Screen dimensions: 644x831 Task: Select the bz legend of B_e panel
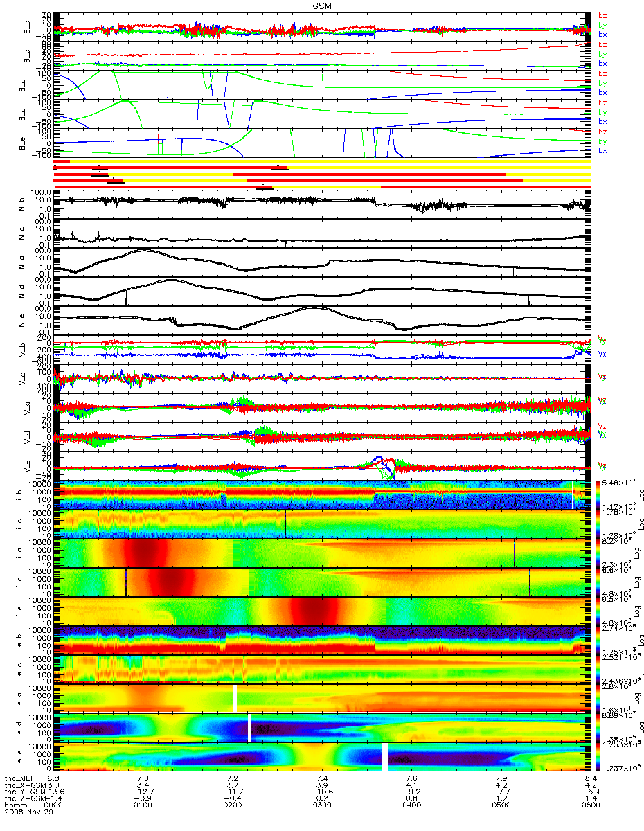point(602,132)
